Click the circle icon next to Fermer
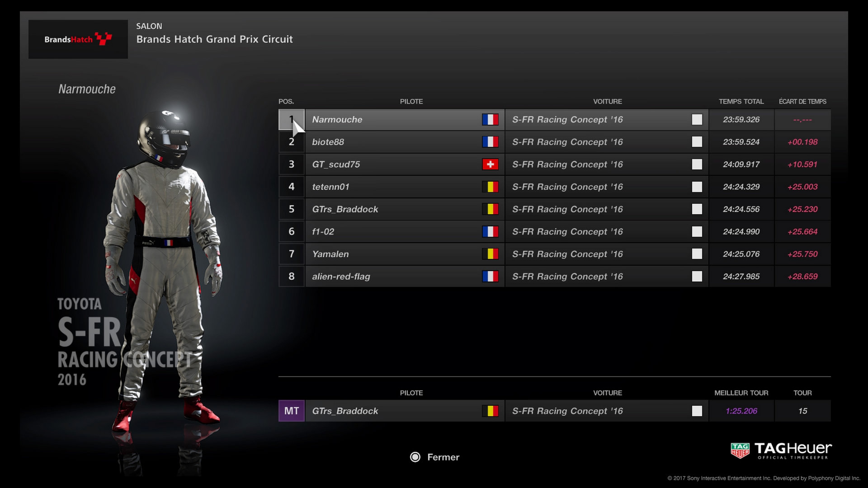Screen dimensions: 868x488 [x=415, y=457]
